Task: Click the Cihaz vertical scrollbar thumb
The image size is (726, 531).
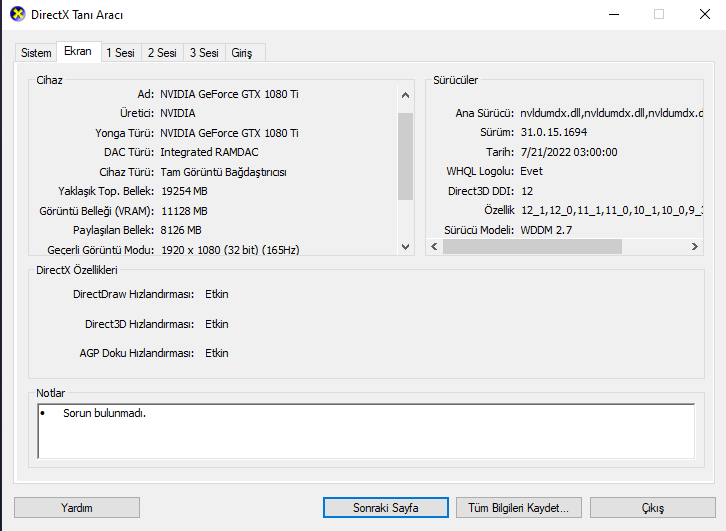Action: coord(406,156)
